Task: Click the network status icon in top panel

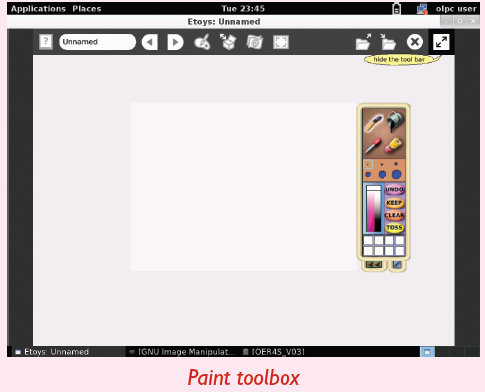Action: point(422,9)
